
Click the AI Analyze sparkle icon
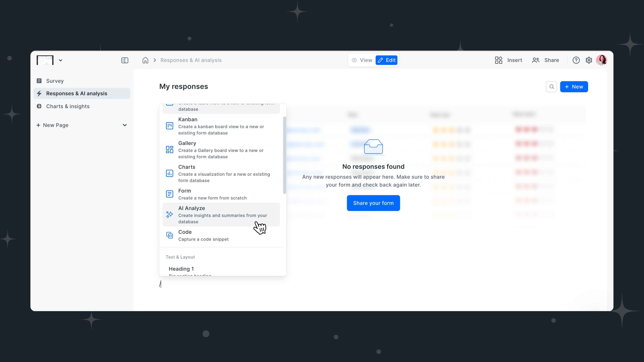(x=170, y=214)
